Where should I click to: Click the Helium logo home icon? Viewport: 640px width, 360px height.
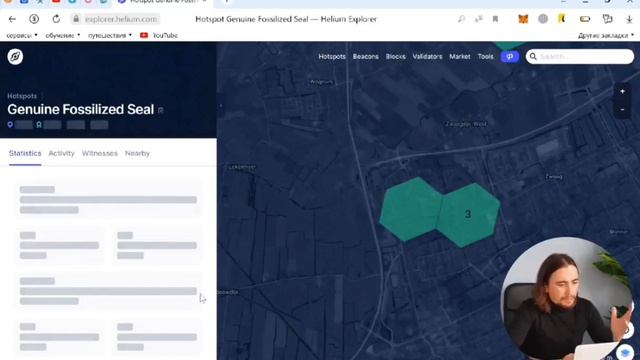tap(15, 57)
